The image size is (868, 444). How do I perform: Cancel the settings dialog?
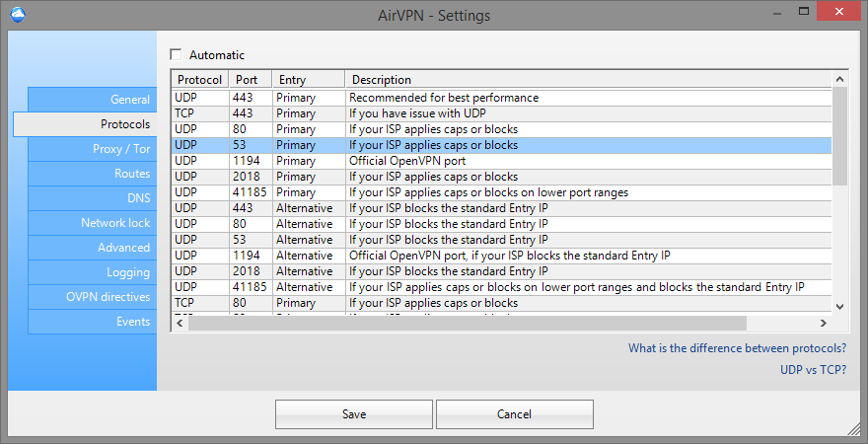(514, 414)
